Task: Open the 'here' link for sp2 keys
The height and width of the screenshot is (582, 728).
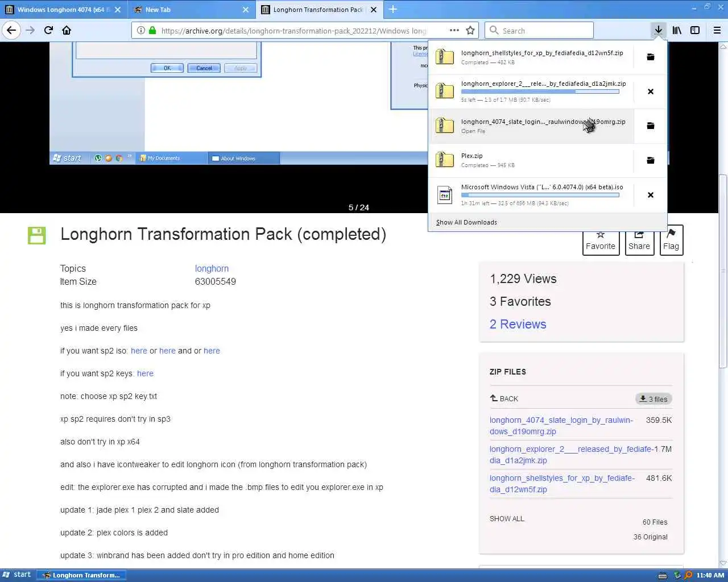Action: (x=145, y=373)
